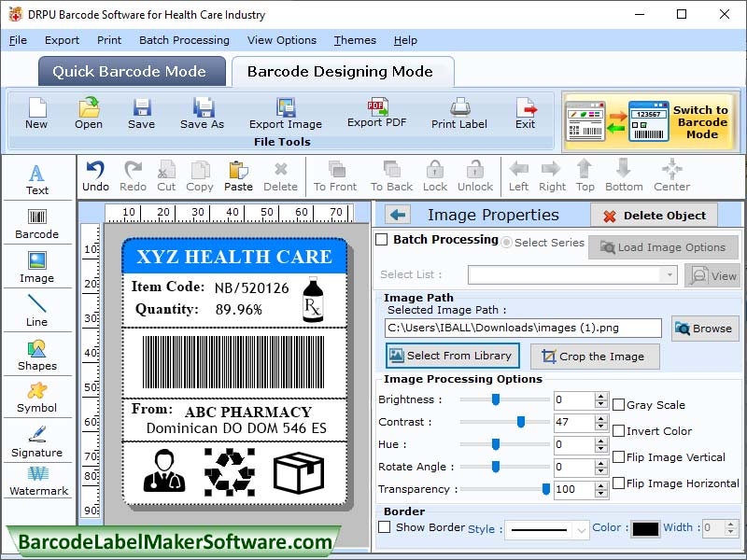Enable Show Border checkbox

tap(384, 527)
